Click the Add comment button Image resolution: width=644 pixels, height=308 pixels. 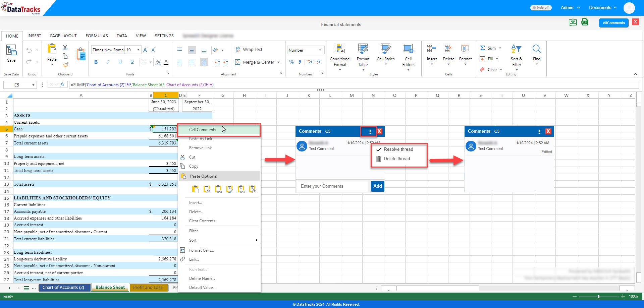[x=378, y=186]
